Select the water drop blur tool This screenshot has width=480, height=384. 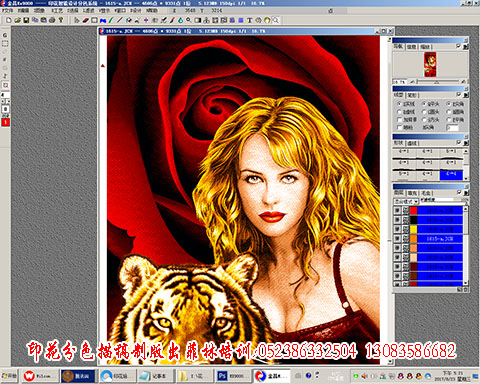pyautogui.click(x=180, y=20)
